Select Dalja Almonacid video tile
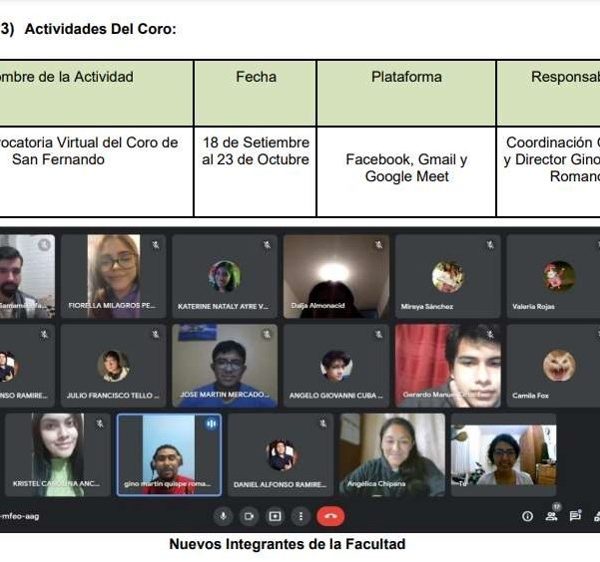 point(336,276)
